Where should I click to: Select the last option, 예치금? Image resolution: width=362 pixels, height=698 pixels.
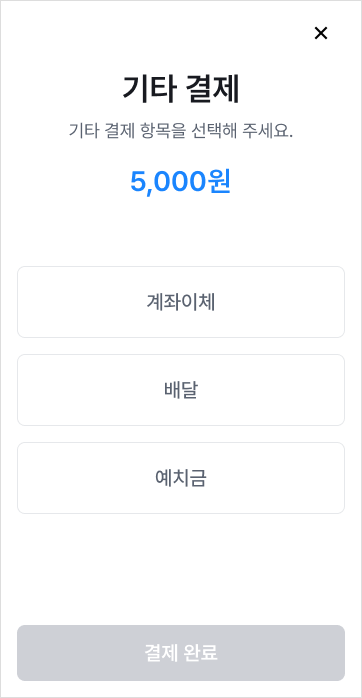tap(181, 478)
